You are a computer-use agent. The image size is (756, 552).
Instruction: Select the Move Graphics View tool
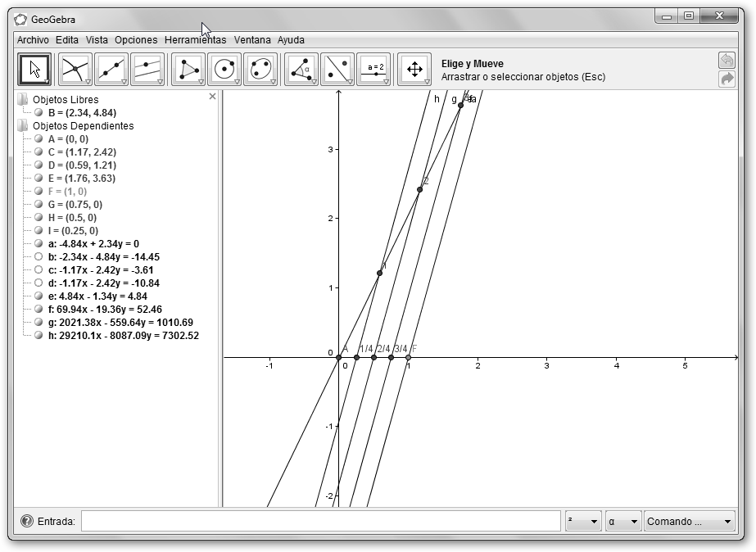pyautogui.click(x=414, y=70)
